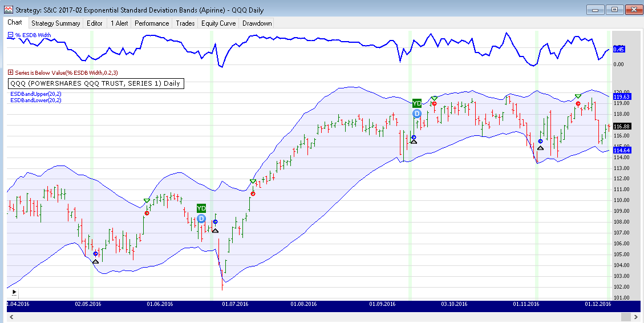Click the green sell triangle near December 2016

(578, 96)
